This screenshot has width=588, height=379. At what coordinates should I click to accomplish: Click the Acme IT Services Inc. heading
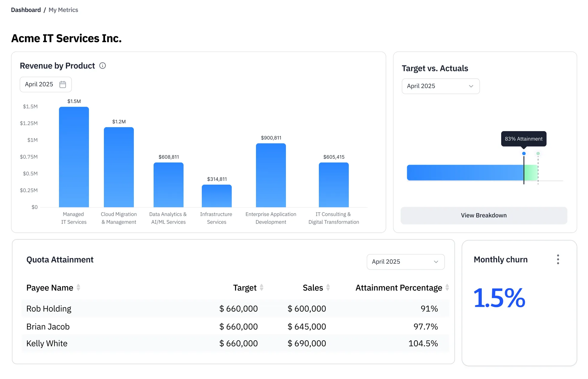pyautogui.click(x=66, y=38)
